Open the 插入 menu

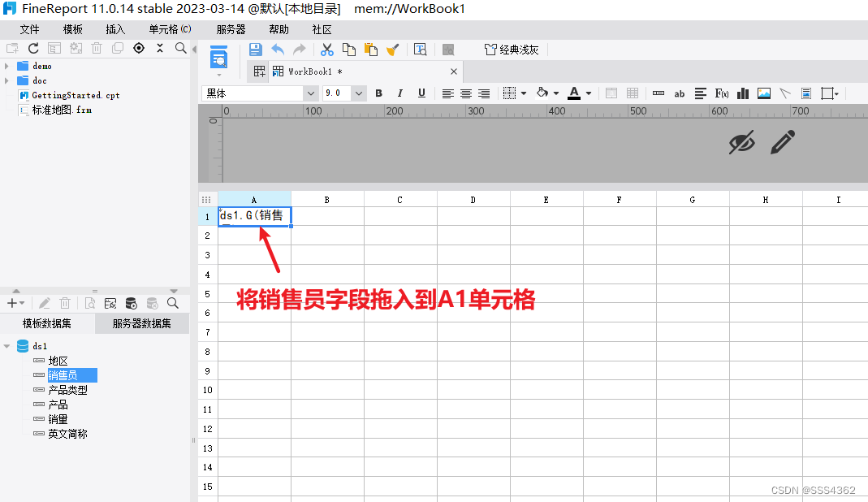(115, 29)
